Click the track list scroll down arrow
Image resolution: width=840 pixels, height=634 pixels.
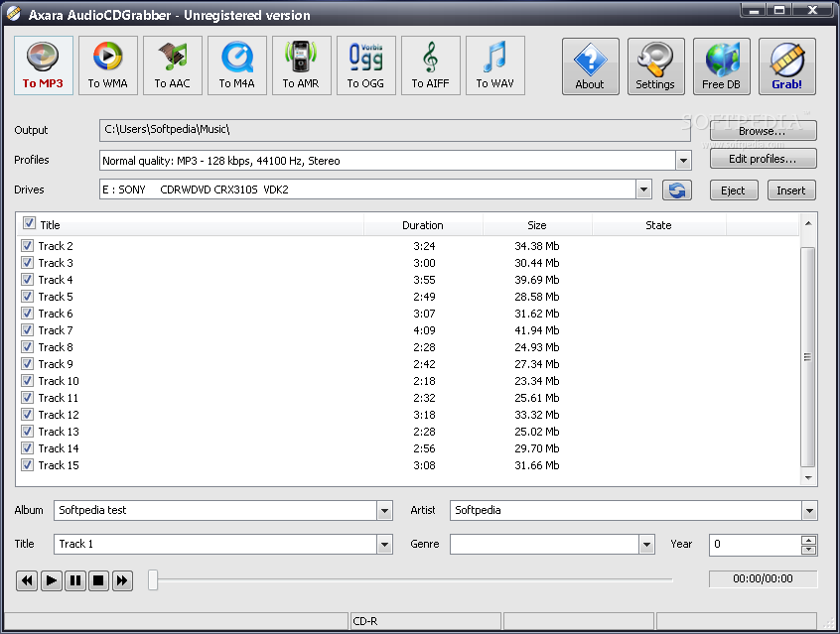tap(808, 477)
